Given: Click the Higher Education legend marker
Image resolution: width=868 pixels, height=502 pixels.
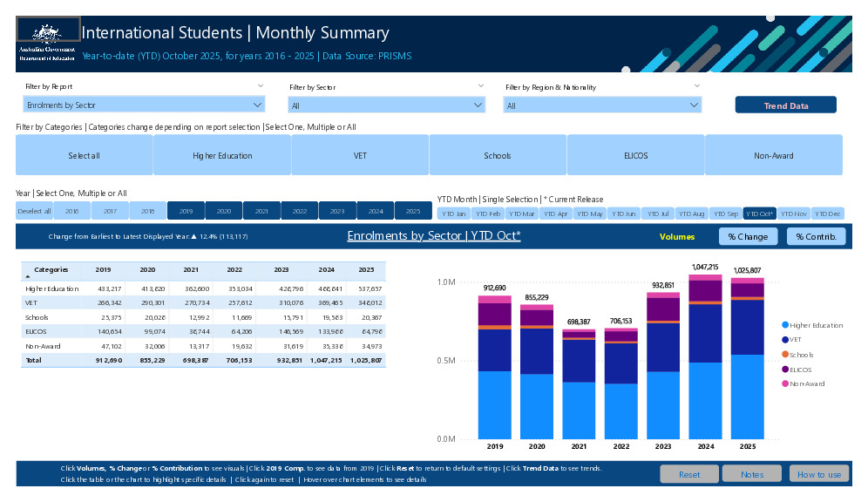Looking at the screenshot, I should [785, 325].
